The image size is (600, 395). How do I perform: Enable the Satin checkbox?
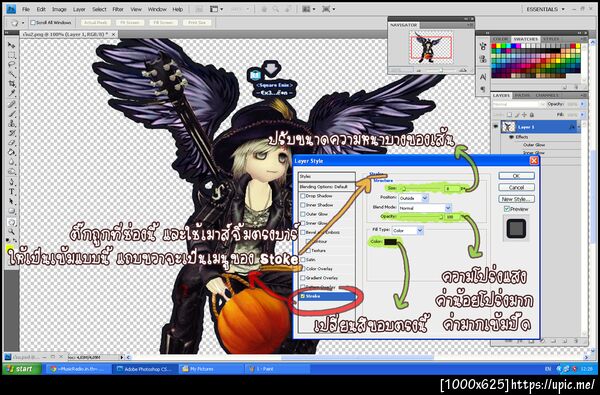303,260
